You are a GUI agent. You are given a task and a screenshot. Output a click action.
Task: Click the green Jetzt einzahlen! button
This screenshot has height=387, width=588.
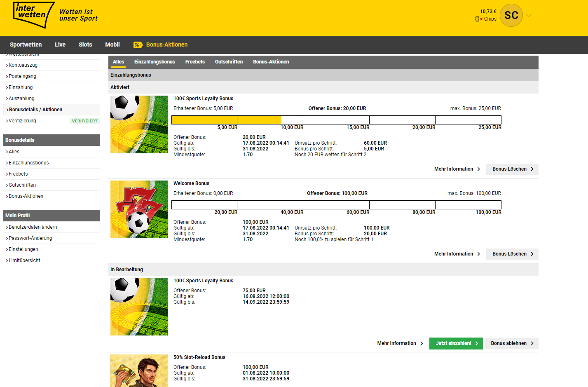tap(457, 343)
